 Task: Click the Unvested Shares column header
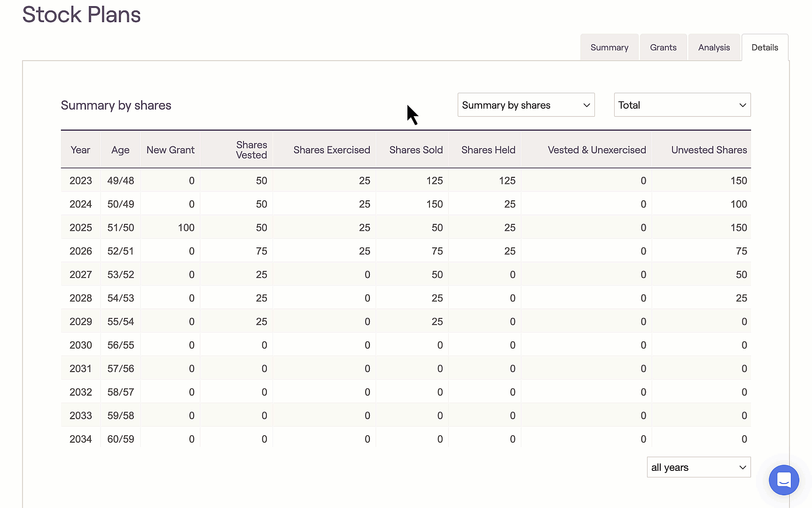pos(709,150)
